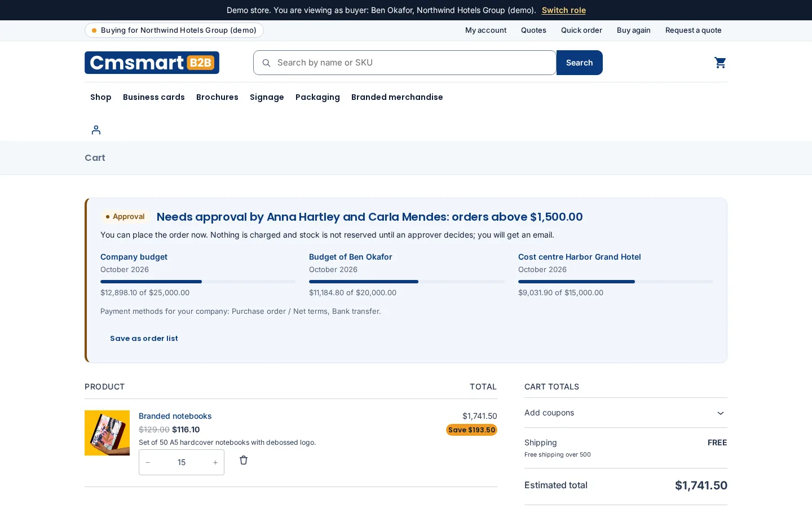
Task: Click Buying for Northwind Hotels Group badge
Action: [174, 30]
